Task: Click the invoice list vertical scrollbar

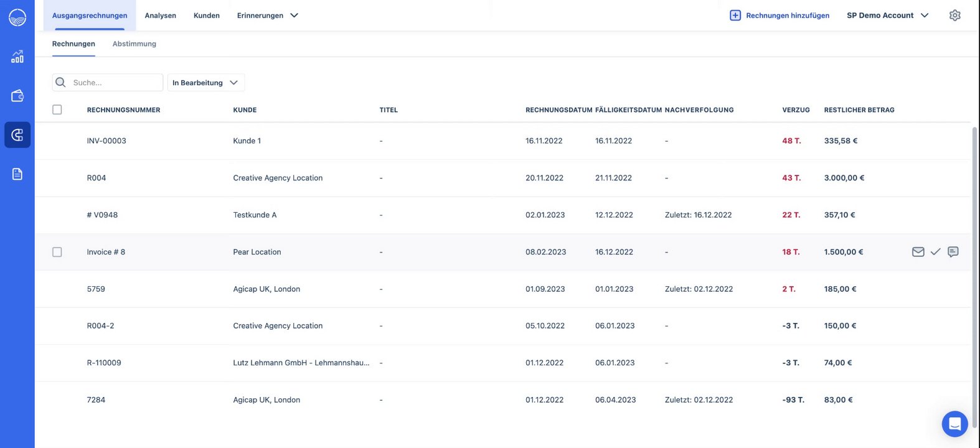Action: [974, 249]
